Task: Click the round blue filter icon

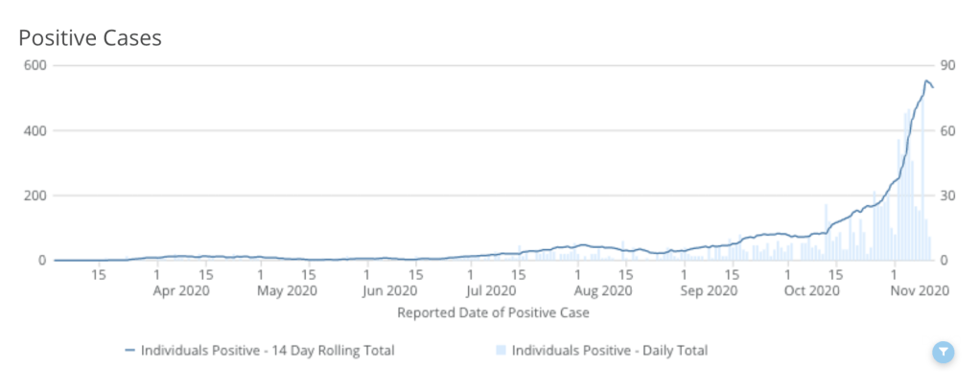Action: (944, 353)
